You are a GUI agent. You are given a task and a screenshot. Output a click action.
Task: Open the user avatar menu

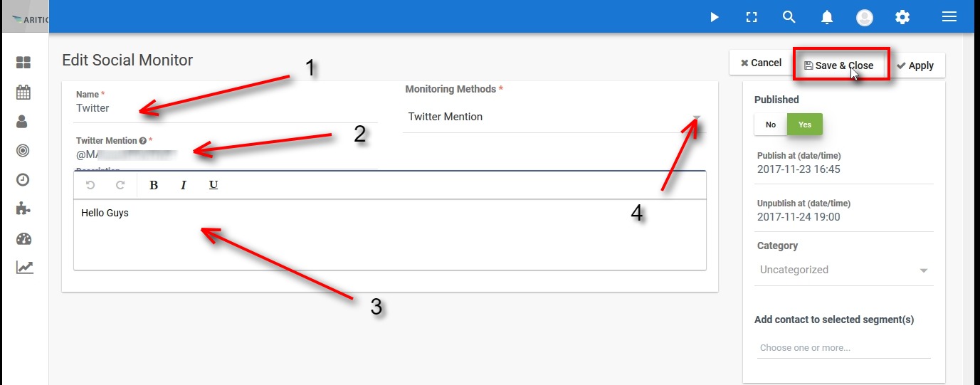point(865,18)
